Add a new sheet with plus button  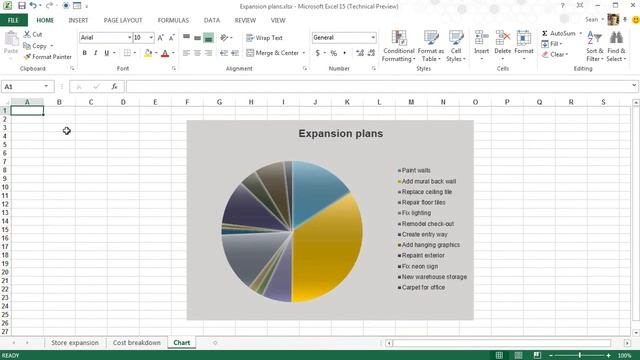pyautogui.click(x=215, y=343)
